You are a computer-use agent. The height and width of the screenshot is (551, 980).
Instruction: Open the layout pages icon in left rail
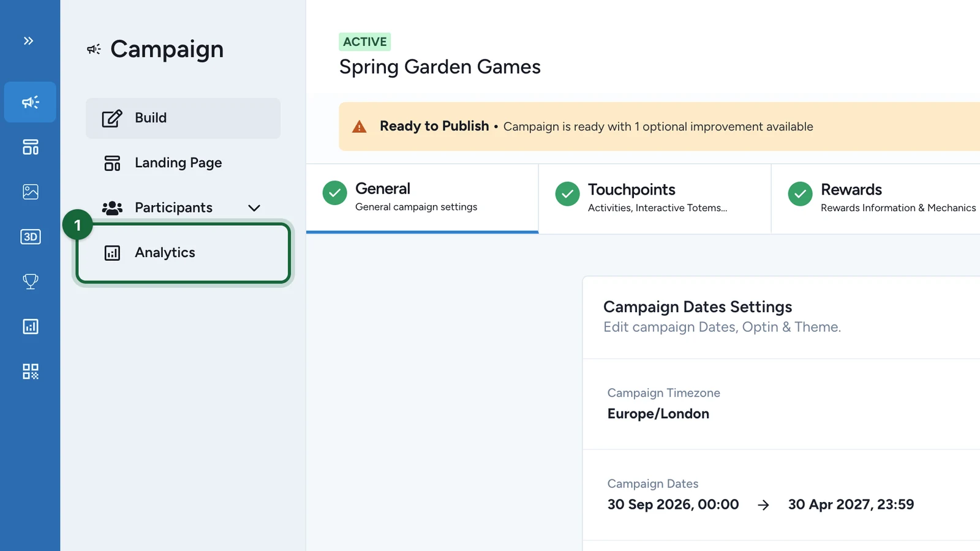(x=30, y=147)
